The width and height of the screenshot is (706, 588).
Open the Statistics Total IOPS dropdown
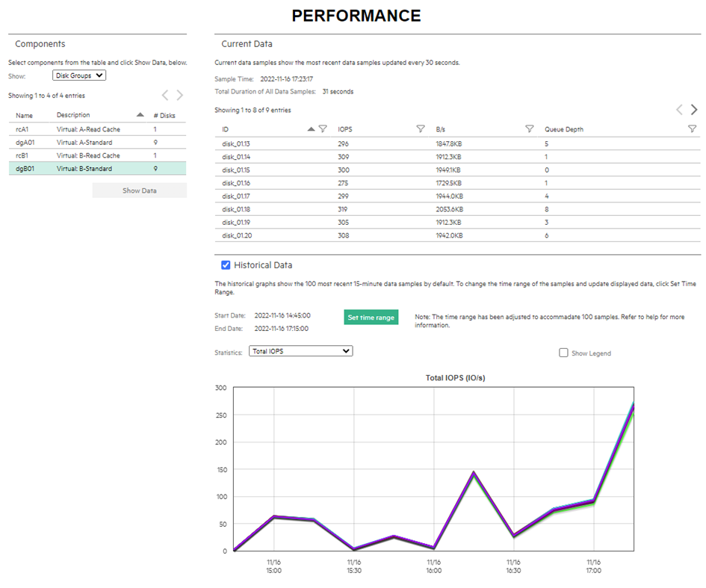(x=300, y=350)
